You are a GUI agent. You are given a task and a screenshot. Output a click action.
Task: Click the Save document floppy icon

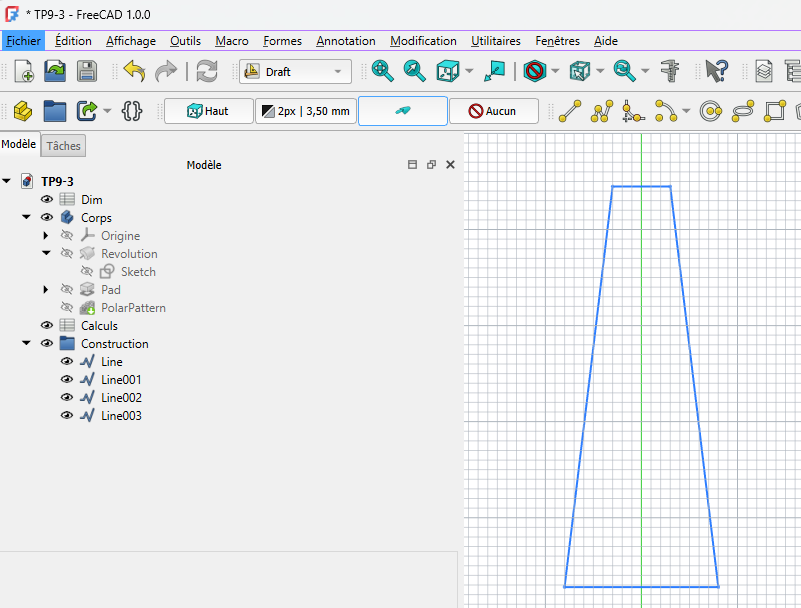click(x=87, y=71)
